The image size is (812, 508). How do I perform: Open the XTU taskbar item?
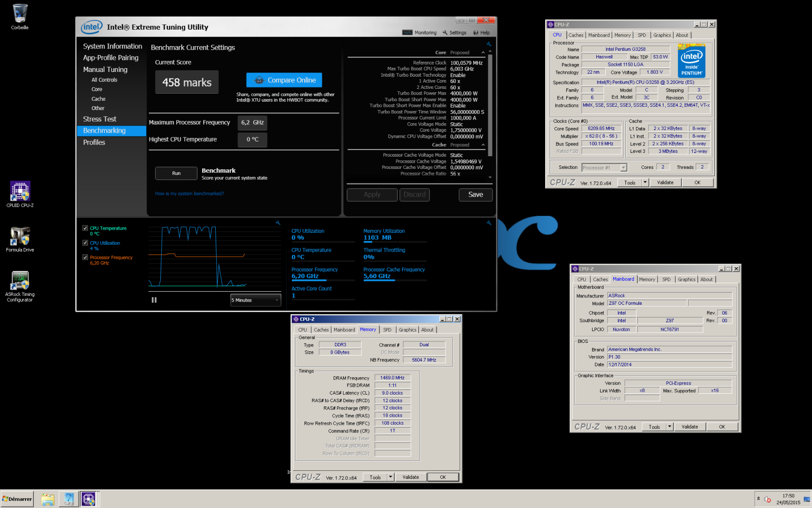click(69, 499)
